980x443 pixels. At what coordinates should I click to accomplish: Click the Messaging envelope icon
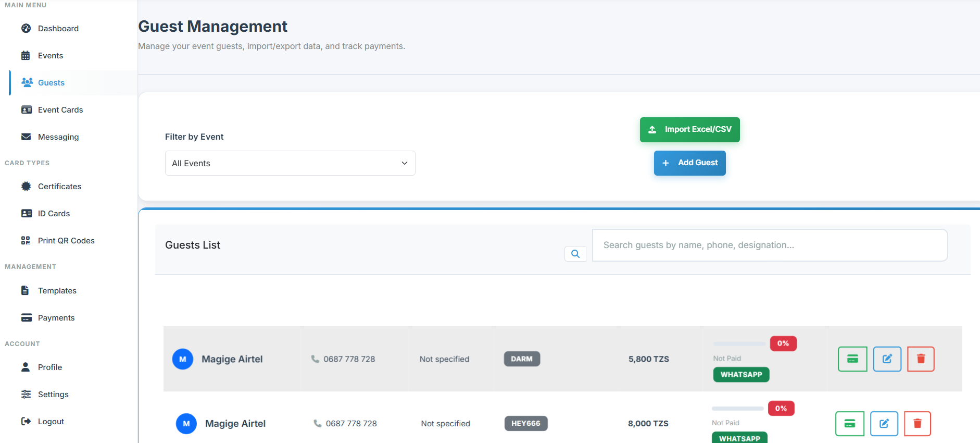26,137
